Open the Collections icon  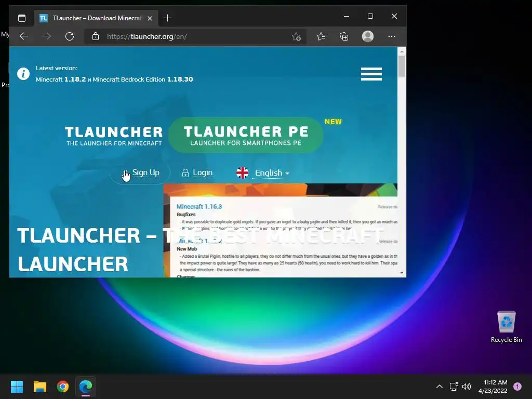pyautogui.click(x=344, y=36)
